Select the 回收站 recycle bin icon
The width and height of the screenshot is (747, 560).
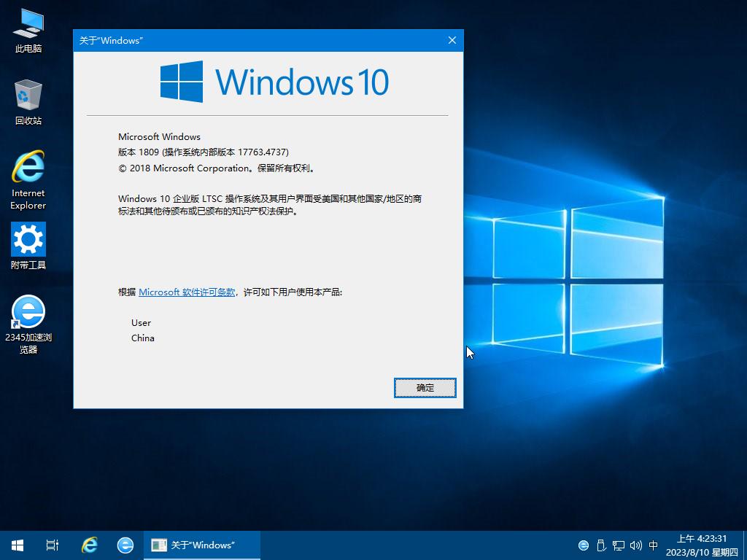[x=28, y=102]
